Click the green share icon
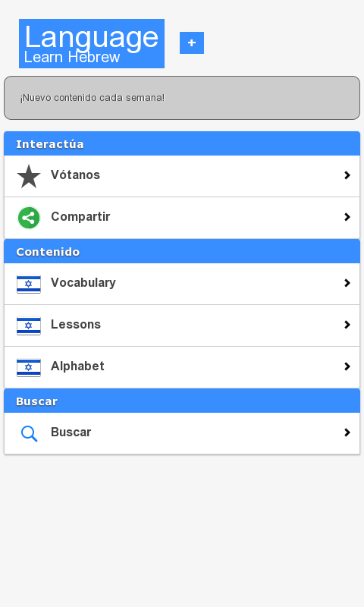The height and width of the screenshot is (607, 364). tap(29, 218)
